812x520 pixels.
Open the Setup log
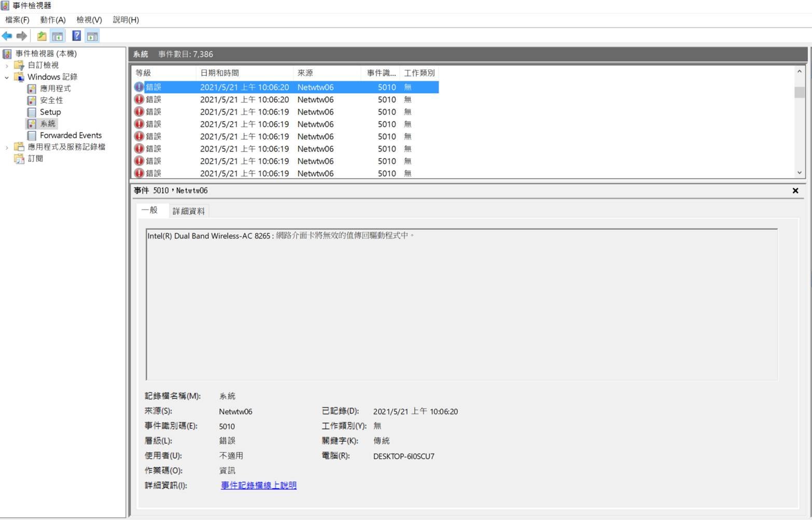pos(50,112)
